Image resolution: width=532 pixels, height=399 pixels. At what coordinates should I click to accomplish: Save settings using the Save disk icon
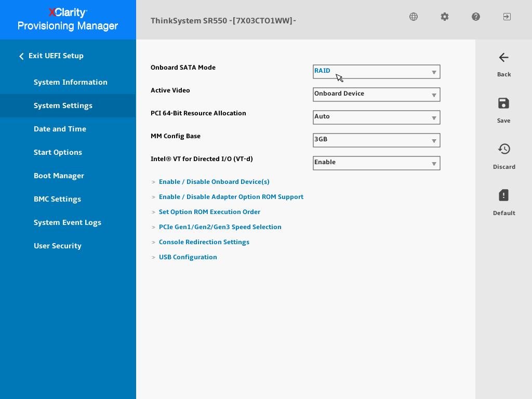503,103
